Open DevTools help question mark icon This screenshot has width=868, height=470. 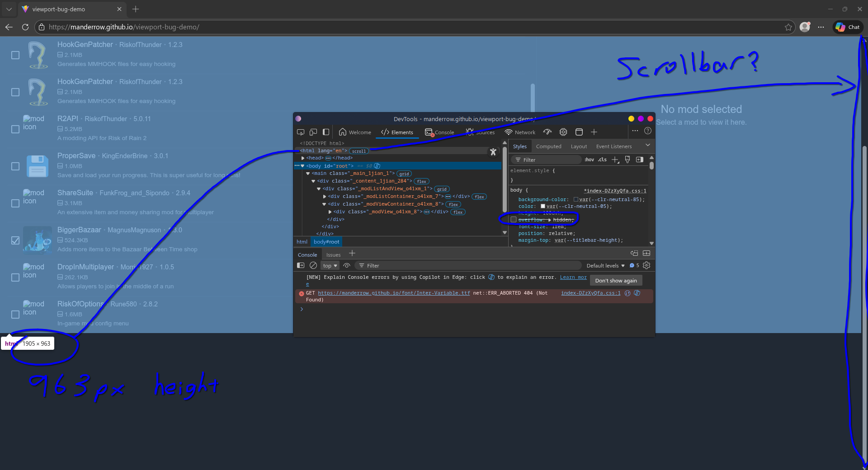point(648,131)
